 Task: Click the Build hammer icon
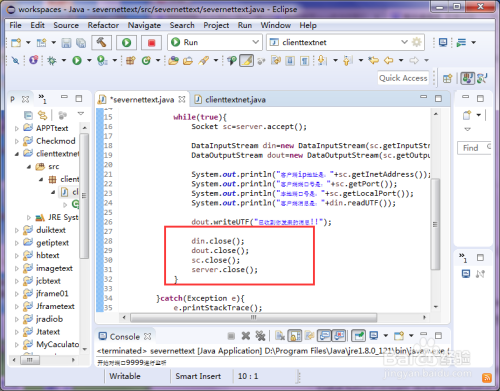pos(101,42)
